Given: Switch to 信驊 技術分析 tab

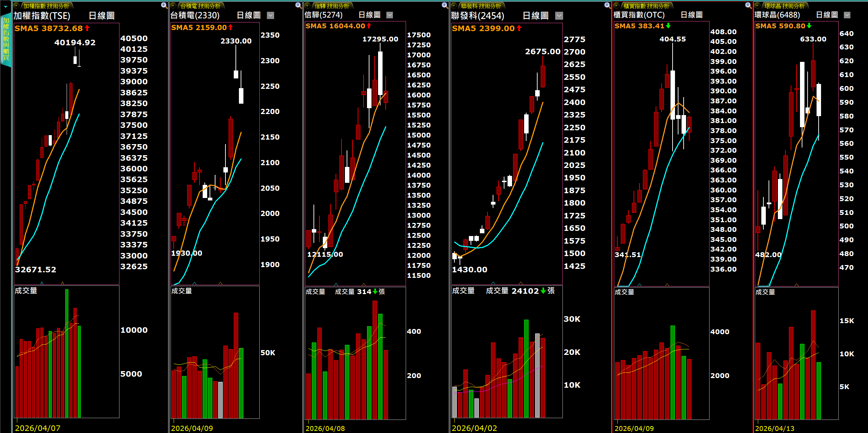Looking at the screenshot, I should tap(332, 6).
